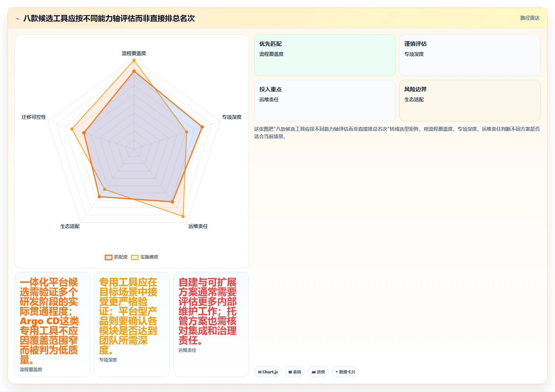Image resolution: width=555 pixels, height=392 pixels.
Task: Open the red card starting 自建与可扩展
Action: pyautogui.click(x=211, y=325)
